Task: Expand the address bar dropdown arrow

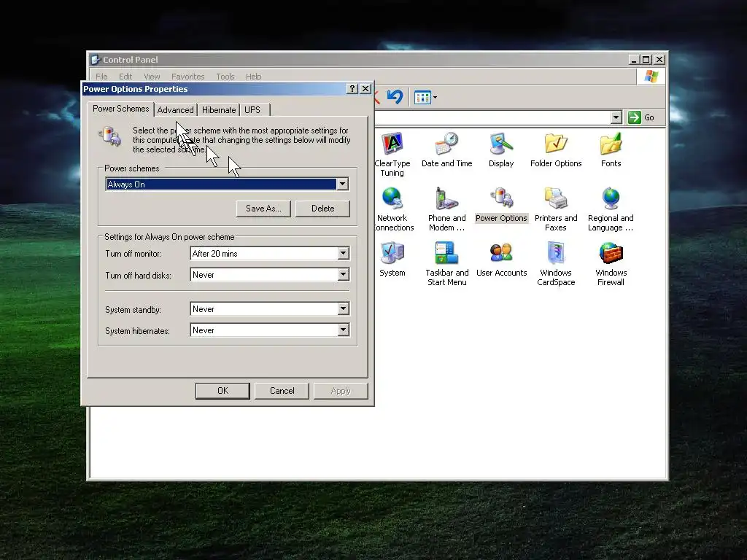Action: (x=616, y=117)
